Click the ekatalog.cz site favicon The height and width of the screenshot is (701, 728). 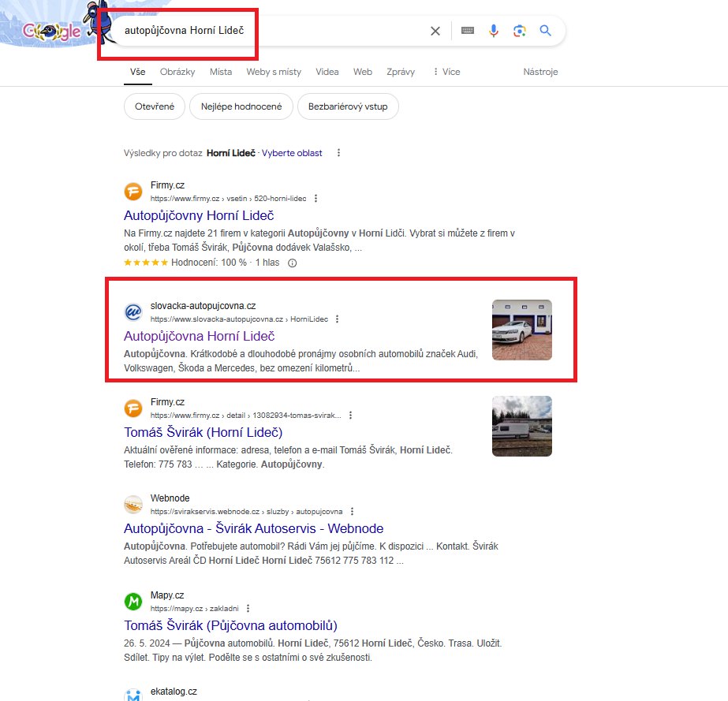click(133, 695)
